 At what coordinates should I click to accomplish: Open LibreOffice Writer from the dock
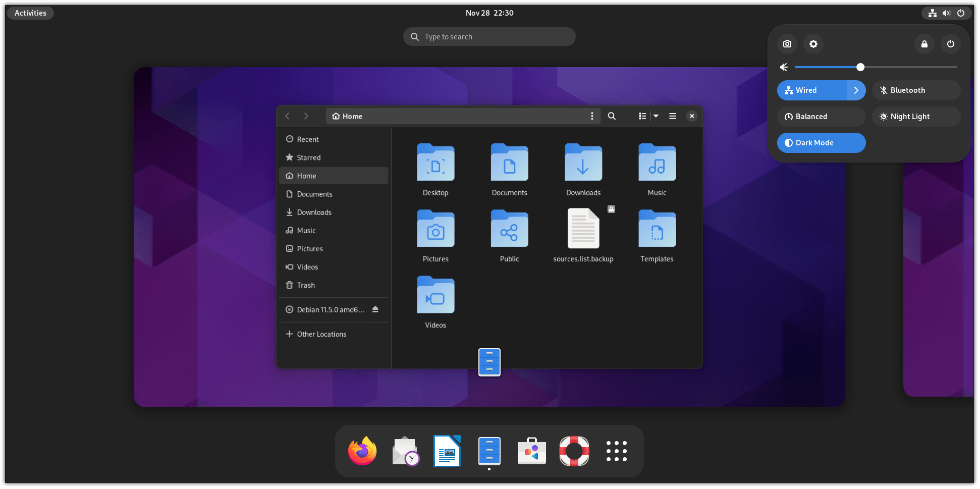pyautogui.click(x=447, y=451)
